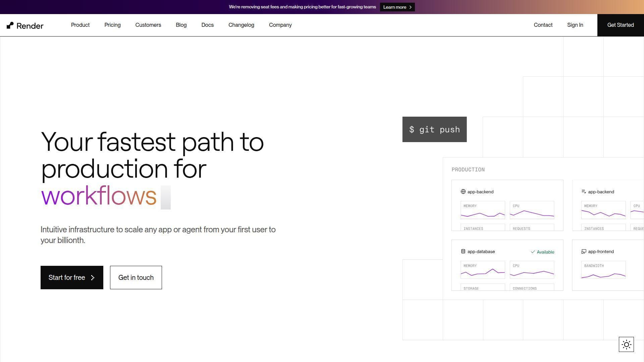Click the Get in touch button

[136, 278]
